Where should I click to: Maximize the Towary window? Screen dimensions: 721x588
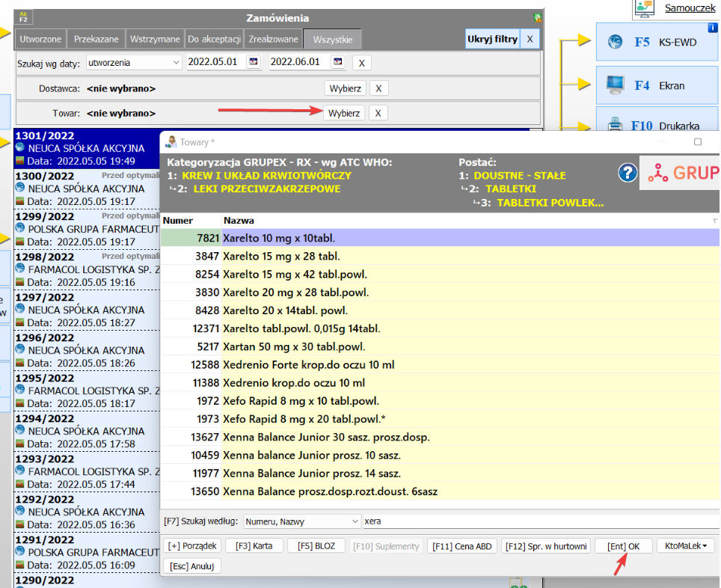[x=698, y=141]
